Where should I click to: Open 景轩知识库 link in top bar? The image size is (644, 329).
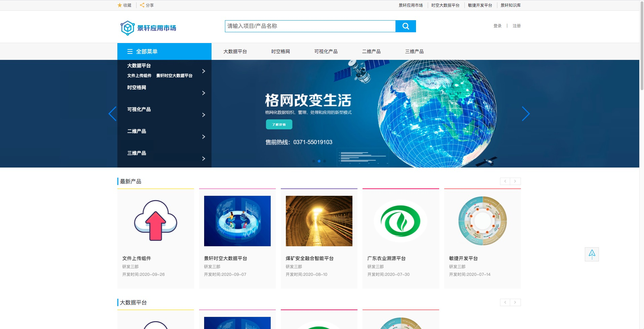pyautogui.click(x=510, y=5)
